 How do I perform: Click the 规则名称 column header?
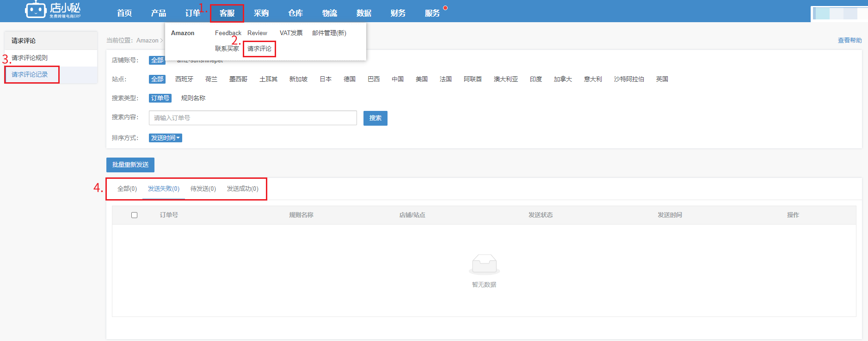301,215
